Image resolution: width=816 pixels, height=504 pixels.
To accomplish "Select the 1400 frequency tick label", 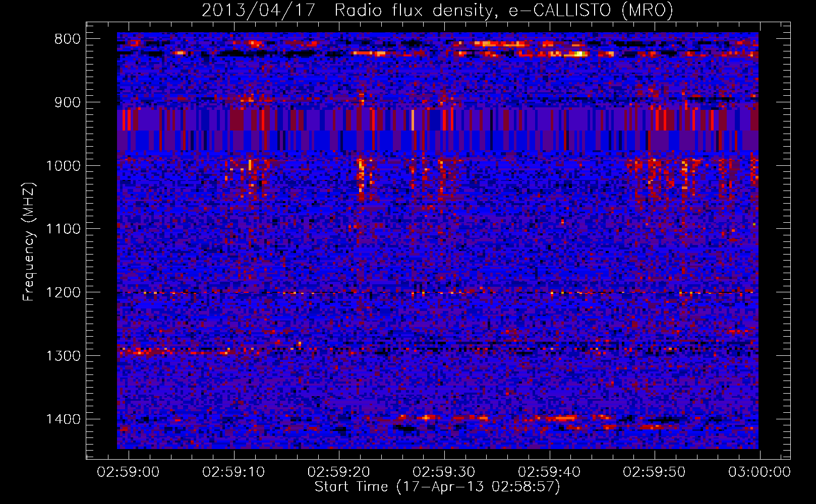I will point(64,419).
